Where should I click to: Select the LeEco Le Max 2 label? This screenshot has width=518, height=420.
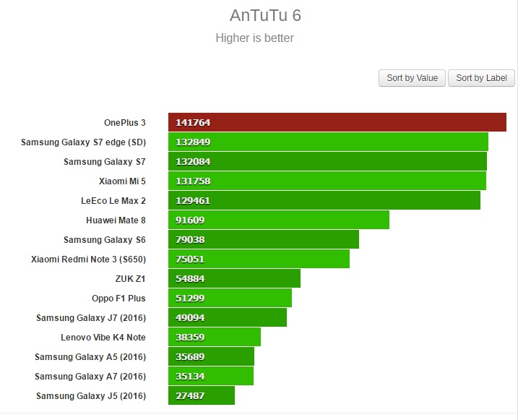click(113, 200)
